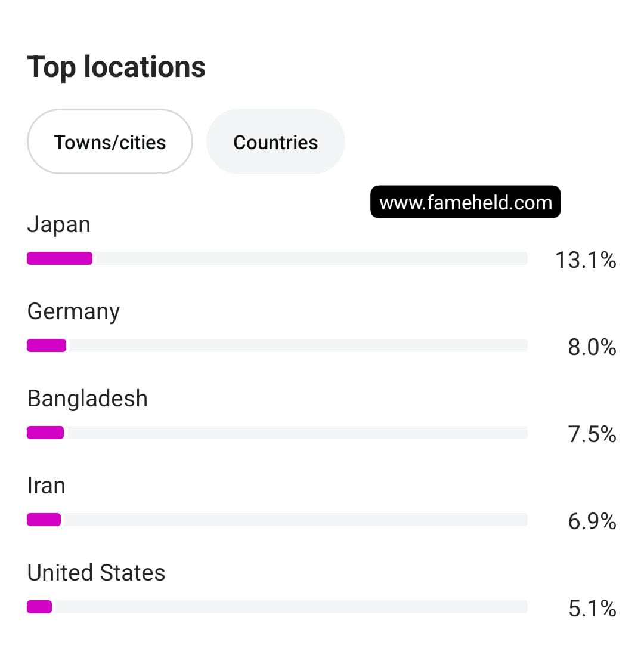Click the 13.1% value for Japan
Viewport: 644px width, 670px height.
[x=585, y=260]
